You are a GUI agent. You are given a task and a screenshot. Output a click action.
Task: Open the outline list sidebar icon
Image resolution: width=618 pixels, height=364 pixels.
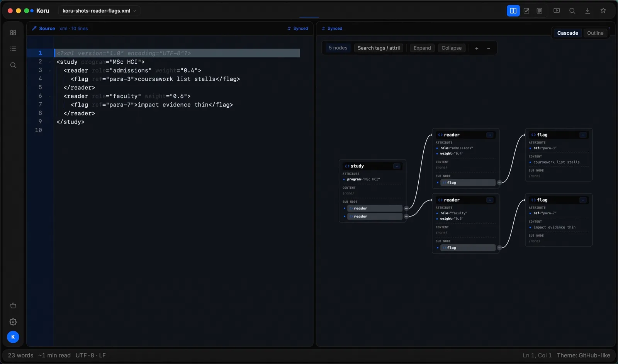point(13,49)
